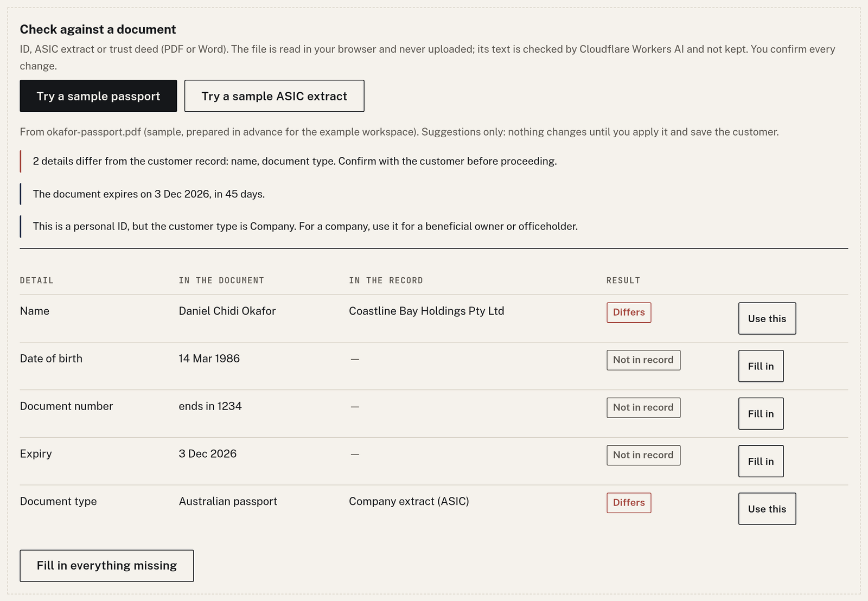Use this for the Name row

pyautogui.click(x=767, y=318)
